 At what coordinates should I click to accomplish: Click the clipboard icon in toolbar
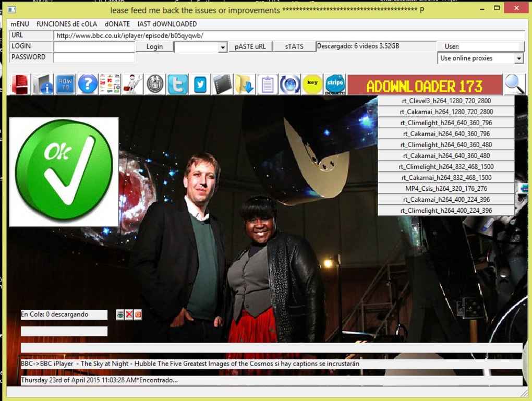[268, 84]
